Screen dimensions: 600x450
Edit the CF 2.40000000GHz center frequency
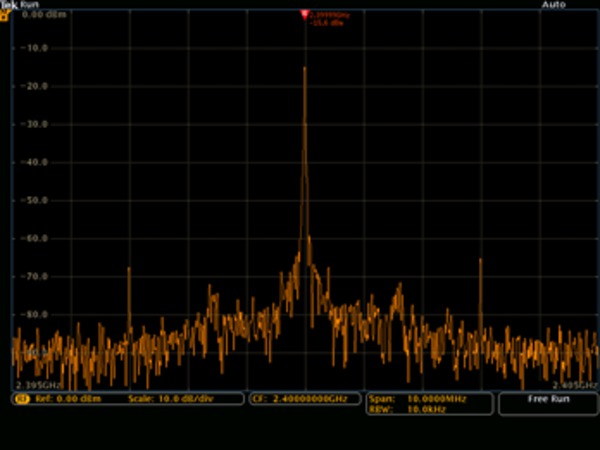click(x=298, y=398)
